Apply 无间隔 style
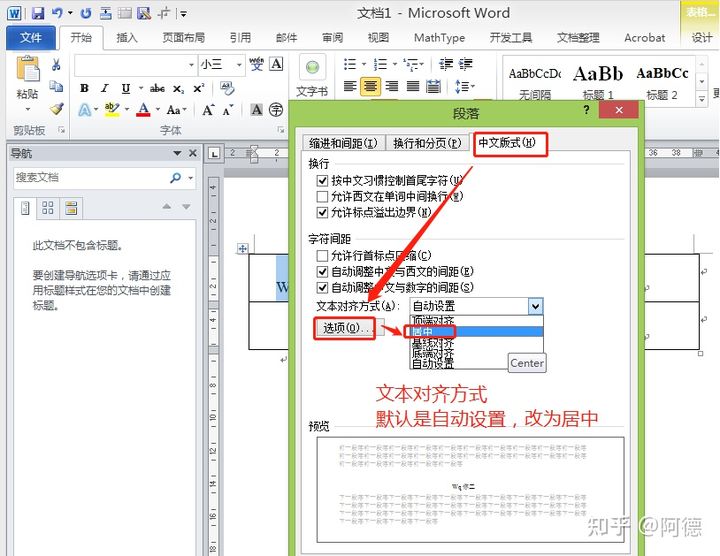 tap(534, 80)
